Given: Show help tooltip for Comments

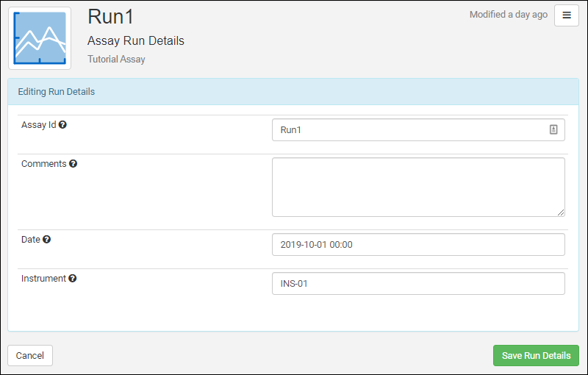Looking at the screenshot, I should tap(73, 164).
